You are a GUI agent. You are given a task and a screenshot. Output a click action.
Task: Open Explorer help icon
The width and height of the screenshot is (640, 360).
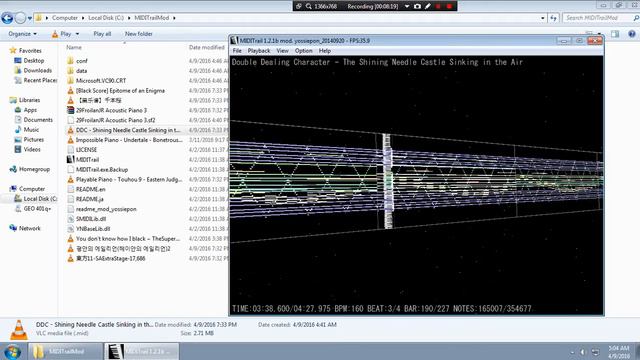point(632,34)
